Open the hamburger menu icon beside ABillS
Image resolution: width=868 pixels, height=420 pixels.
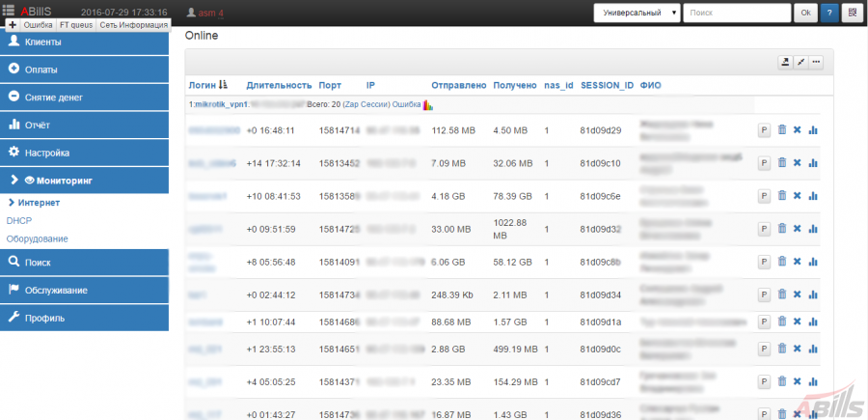[9, 10]
